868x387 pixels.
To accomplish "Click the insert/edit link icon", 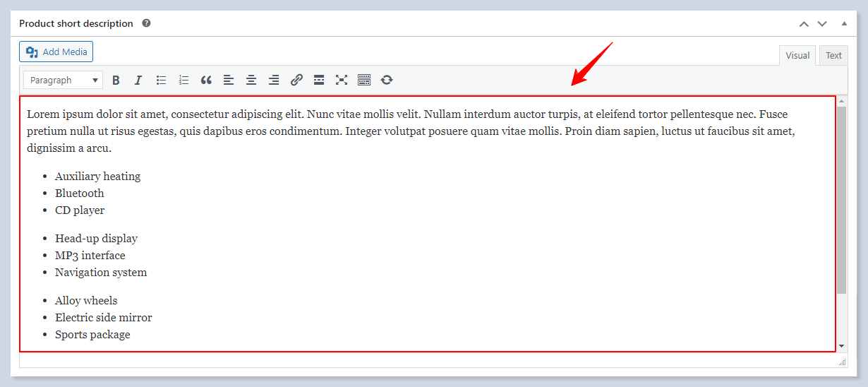I will pos(296,81).
